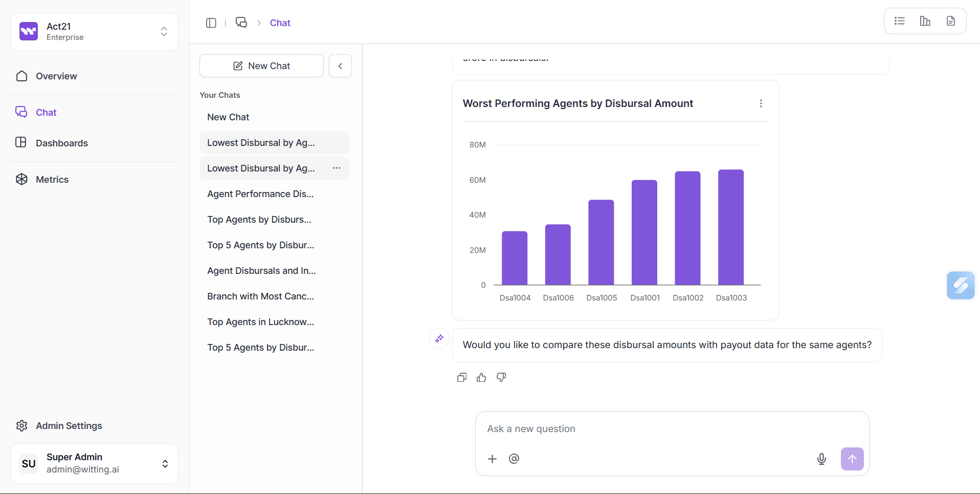This screenshot has height=494, width=980.
Task: Collapse the chat list panel
Action: [340, 66]
